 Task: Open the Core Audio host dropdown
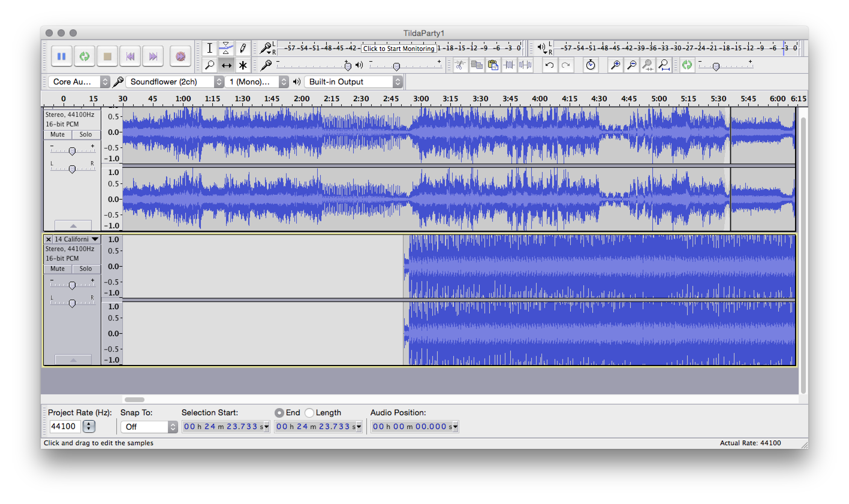79,82
